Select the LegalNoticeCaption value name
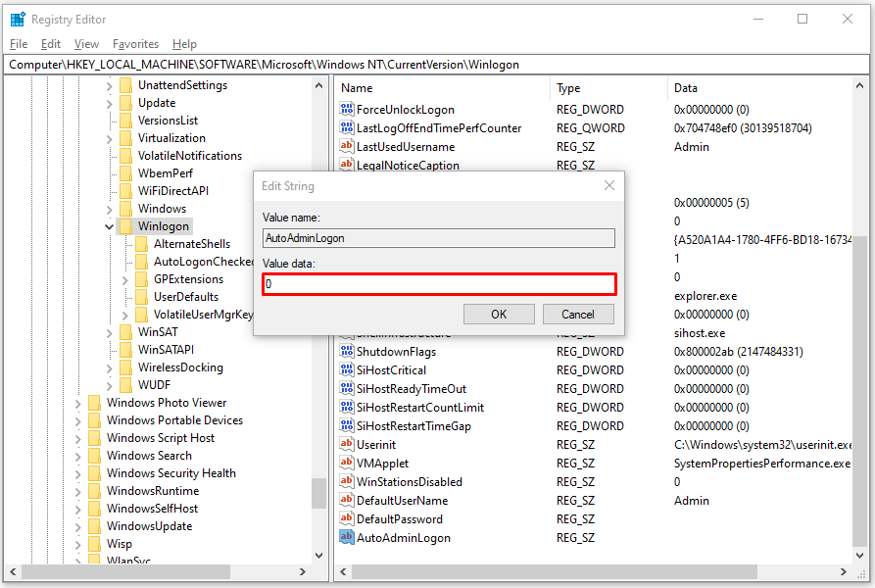875x588 pixels. [408, 166]
